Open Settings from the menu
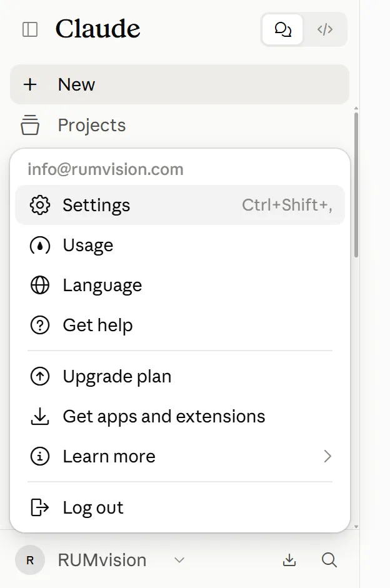 pyautogui.click(x=179, y=205)
